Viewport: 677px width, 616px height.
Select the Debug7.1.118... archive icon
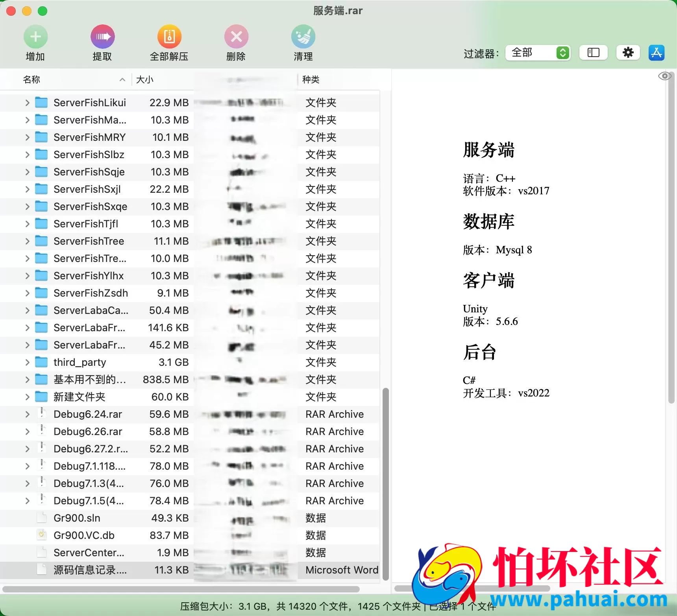[42, 465]
